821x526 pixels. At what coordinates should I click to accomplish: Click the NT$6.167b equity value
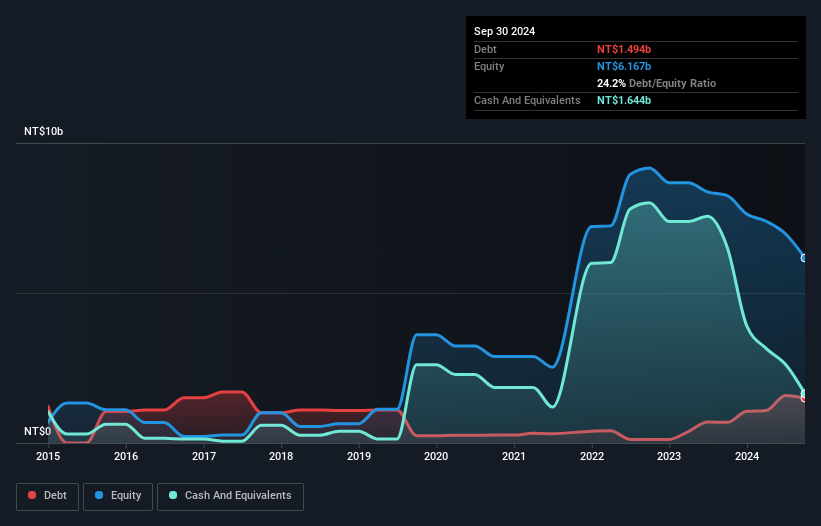click(x=624, y=66)
